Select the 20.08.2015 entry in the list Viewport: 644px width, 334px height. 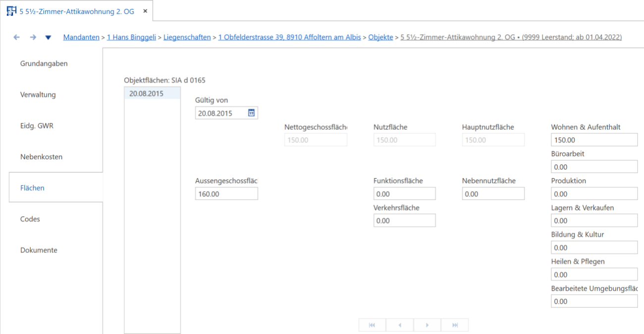152,93
